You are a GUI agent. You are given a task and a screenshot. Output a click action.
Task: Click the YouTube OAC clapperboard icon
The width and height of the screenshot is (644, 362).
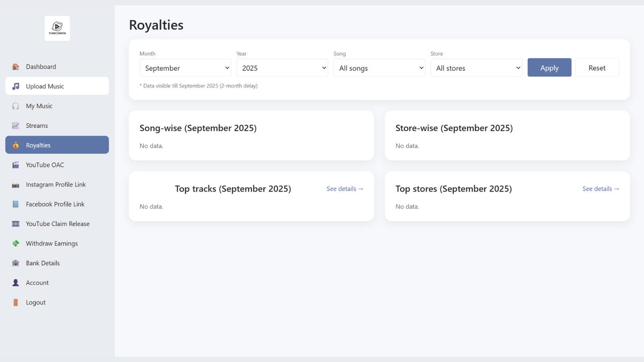coord(16,165)
